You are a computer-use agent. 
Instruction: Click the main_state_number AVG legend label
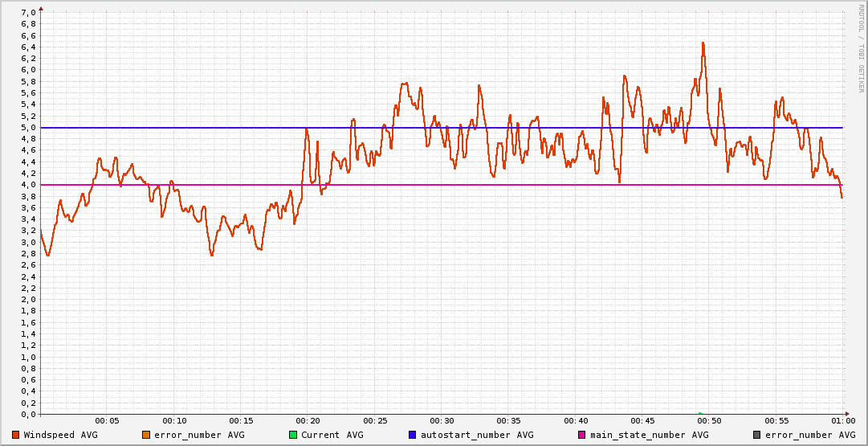pyautogui.click(x=649, y=435)
